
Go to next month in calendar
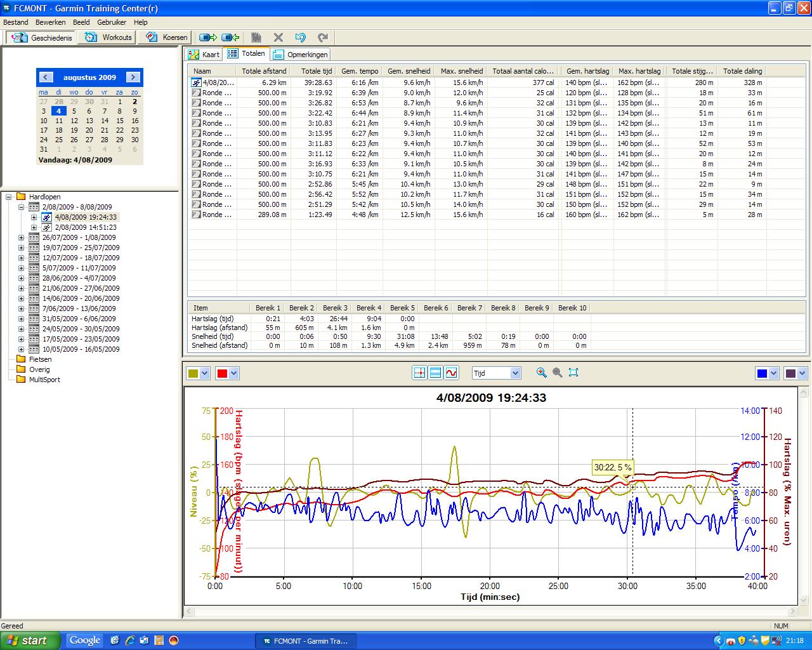(x=133, y=77)
